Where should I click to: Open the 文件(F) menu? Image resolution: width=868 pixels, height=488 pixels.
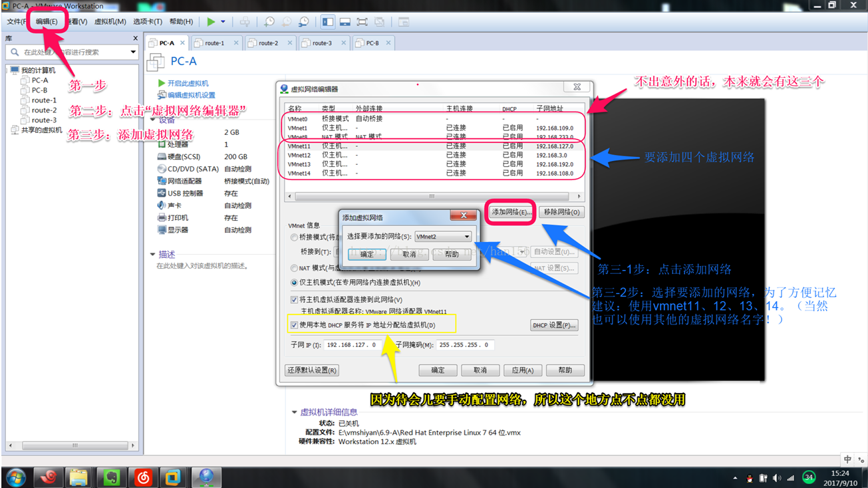pyautogui.click(x=17, y=22)
